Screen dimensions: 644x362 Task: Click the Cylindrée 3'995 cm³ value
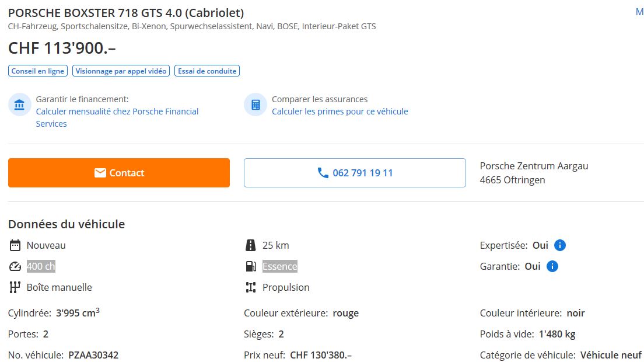(x=78, y=313)
